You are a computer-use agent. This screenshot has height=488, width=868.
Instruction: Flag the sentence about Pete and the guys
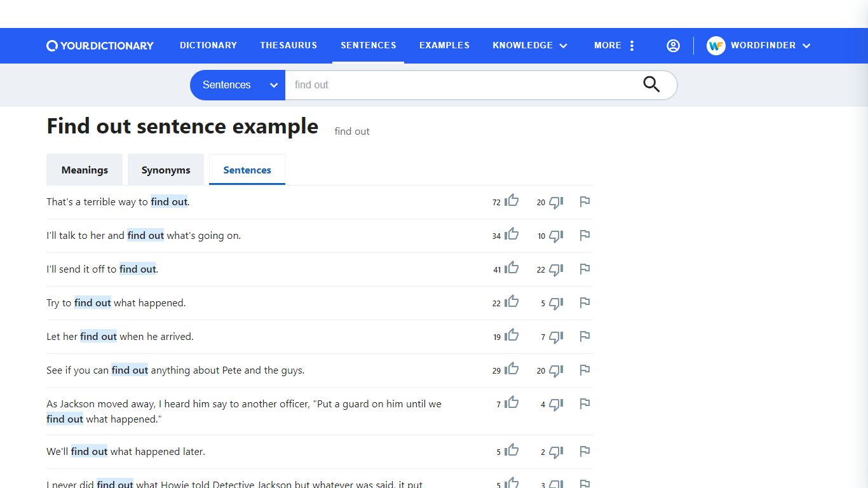[x=585, y=370]
